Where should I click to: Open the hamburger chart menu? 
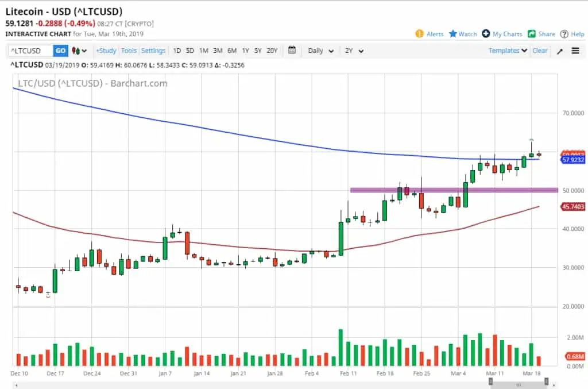[x=575, y=51]
